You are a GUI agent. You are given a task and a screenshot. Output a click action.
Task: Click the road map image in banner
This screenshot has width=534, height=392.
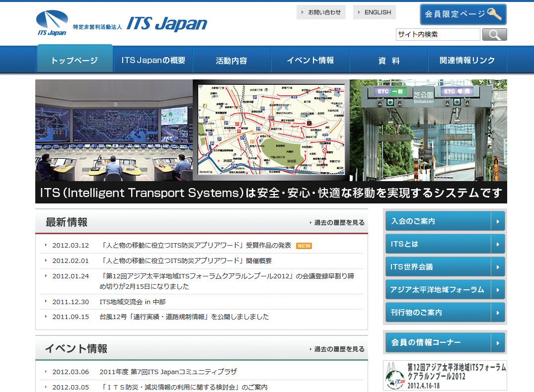click(271, 130)
